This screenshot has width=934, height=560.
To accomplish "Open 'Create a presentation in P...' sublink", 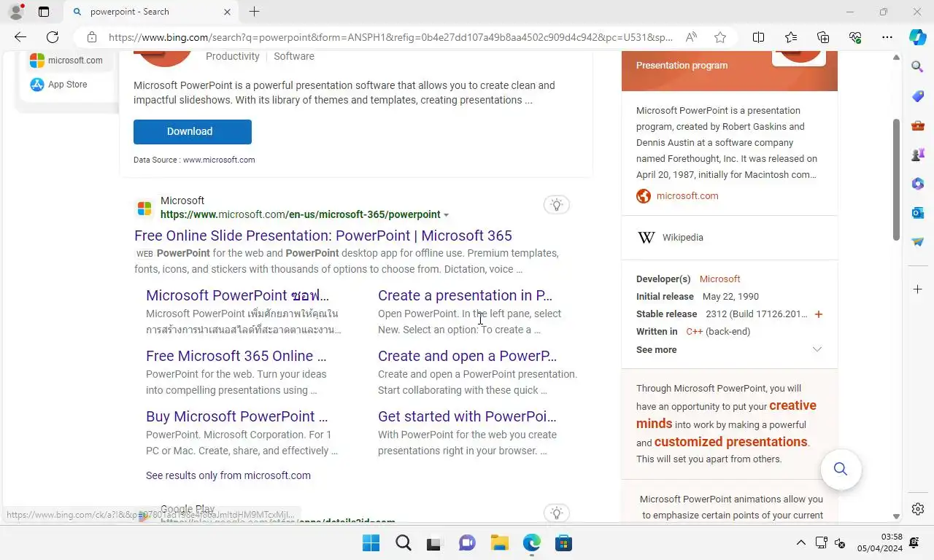I will pyautogui.click(x=465, y=295).
